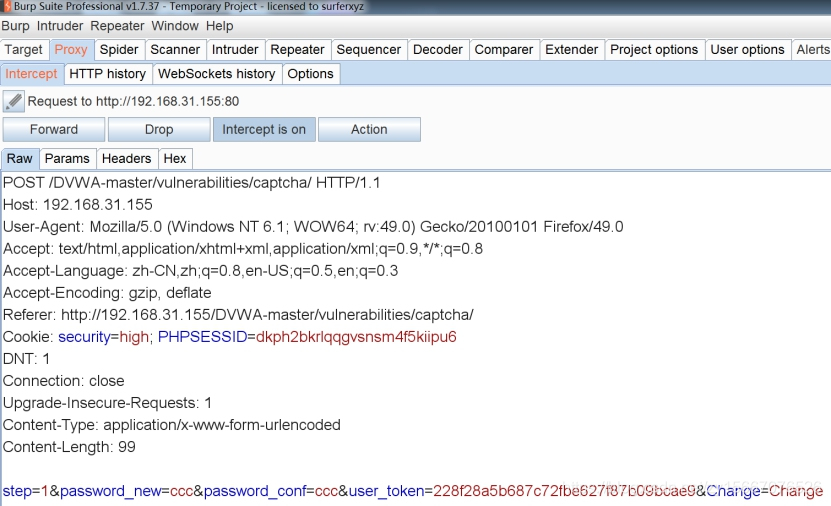Select the Proxy tab
Viewport: 831px width, 506px height.
coord(71,50)
